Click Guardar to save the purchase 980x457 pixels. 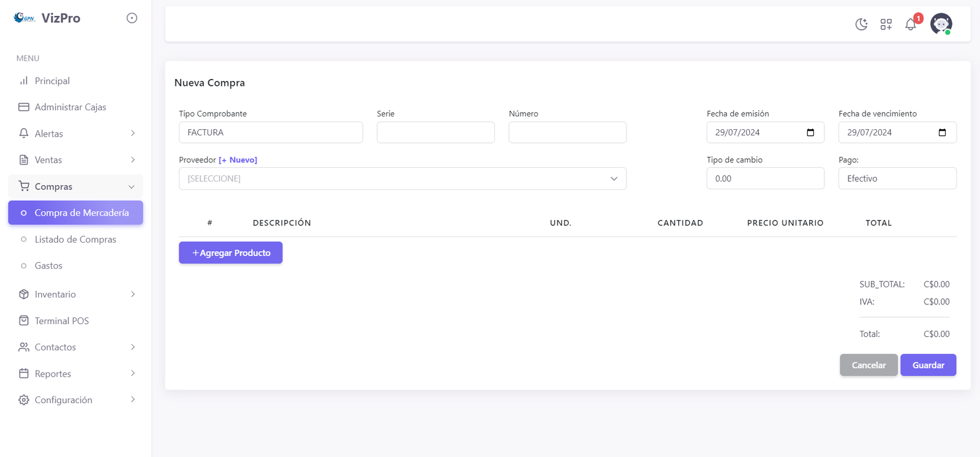pyautogui.click(x=928, y=365)
